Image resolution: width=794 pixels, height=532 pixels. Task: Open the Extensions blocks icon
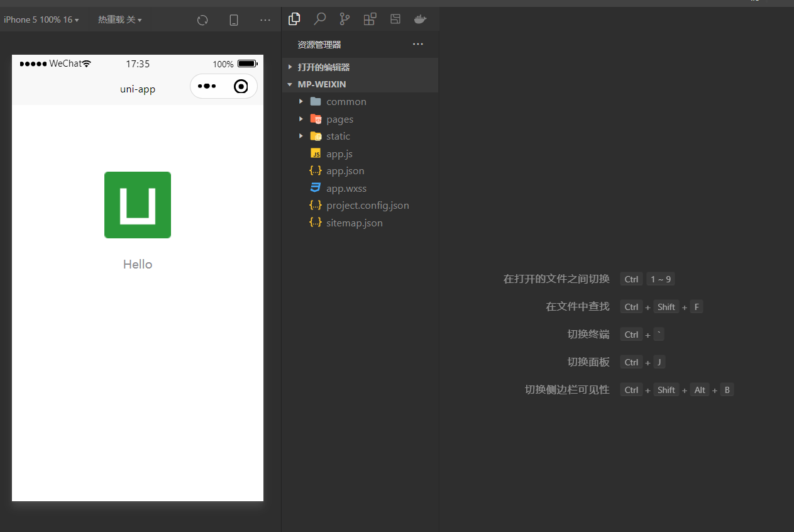point(370,19)
